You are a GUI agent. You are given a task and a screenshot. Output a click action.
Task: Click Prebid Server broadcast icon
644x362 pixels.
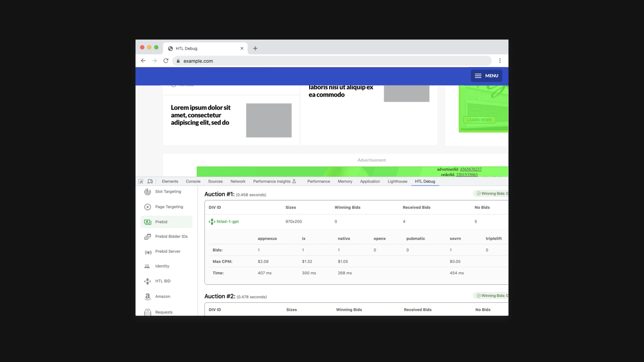148,252
